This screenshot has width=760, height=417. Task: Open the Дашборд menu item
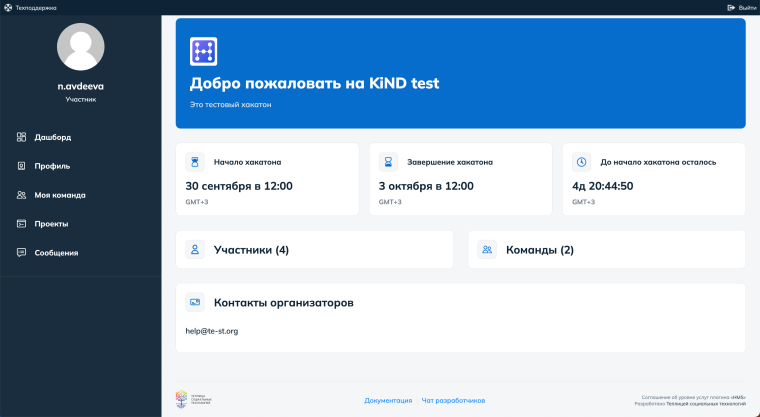[52, 137]
